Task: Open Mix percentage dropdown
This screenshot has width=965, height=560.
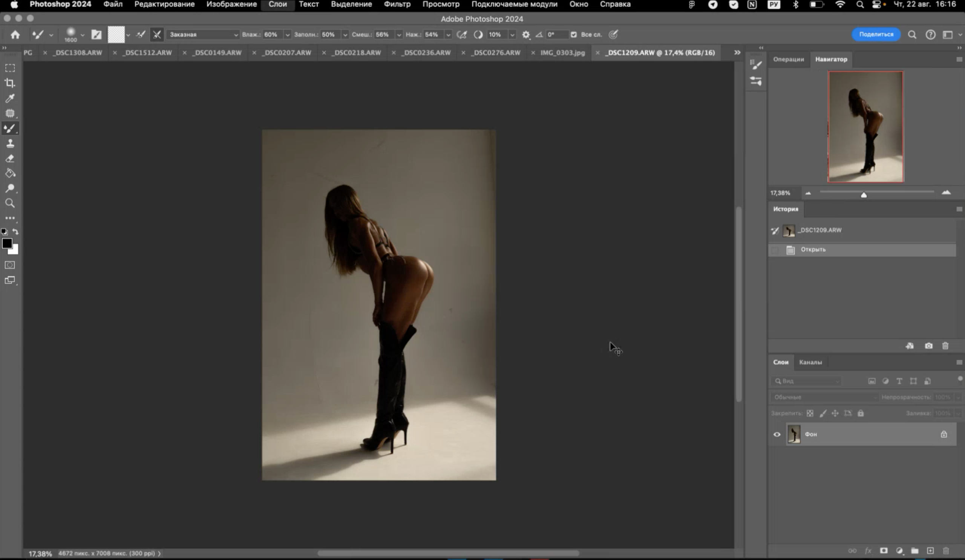Action: 399,34
